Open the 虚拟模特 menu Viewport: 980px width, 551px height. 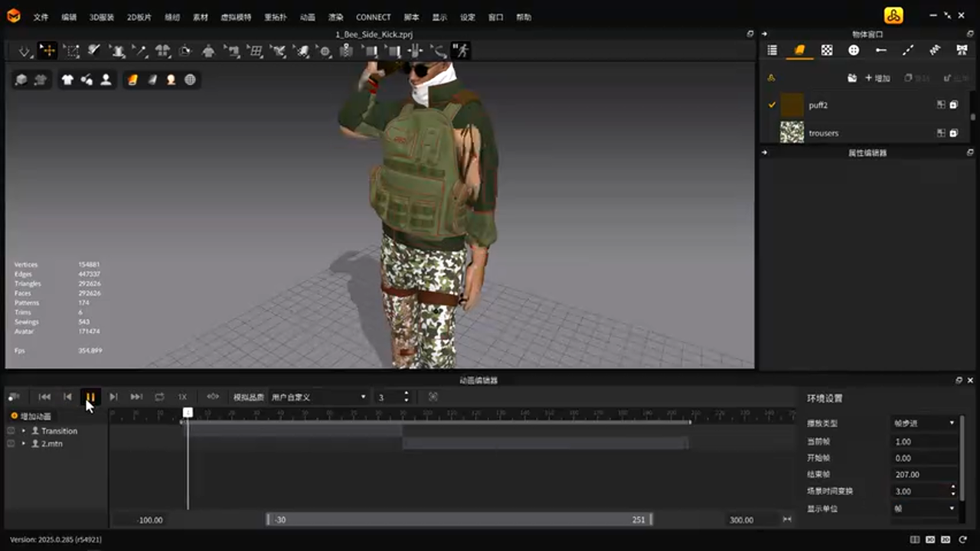pyautogui.click(x=236, y=17)
